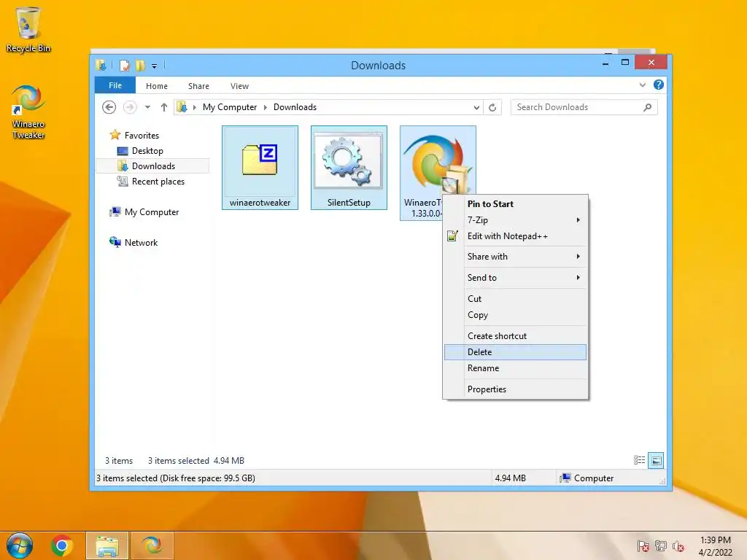Open the volume speaker tray icon
747x560 pixels.
click(678, 545)
